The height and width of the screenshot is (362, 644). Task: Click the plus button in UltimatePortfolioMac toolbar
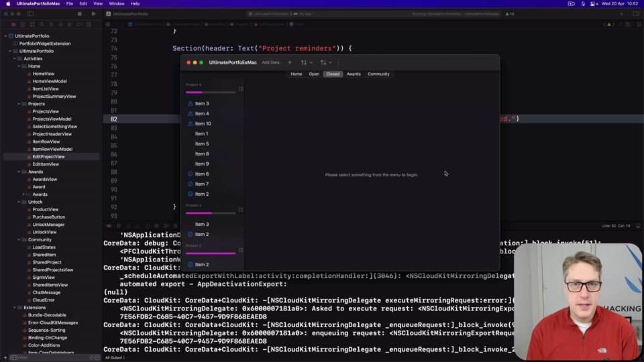290,62
